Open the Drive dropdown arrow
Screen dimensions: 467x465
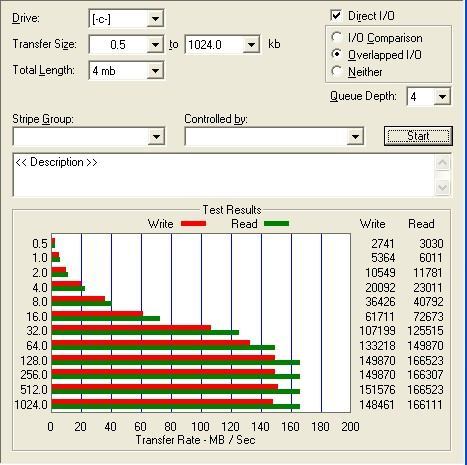pos(155,19)
